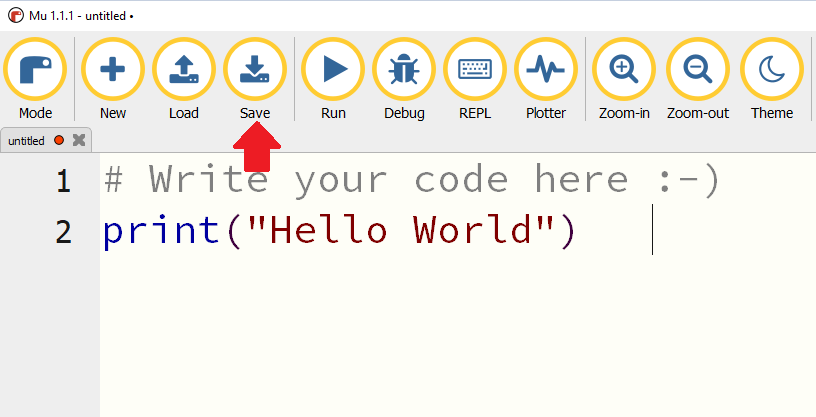
Task: Open the REPL keyboard icon
Action: coord(475,69)
